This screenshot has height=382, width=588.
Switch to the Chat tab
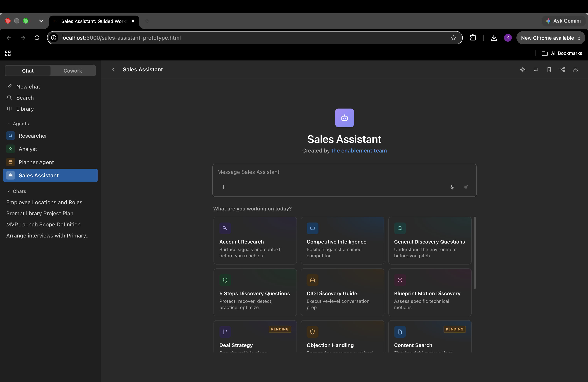click(x=28, y=71)
